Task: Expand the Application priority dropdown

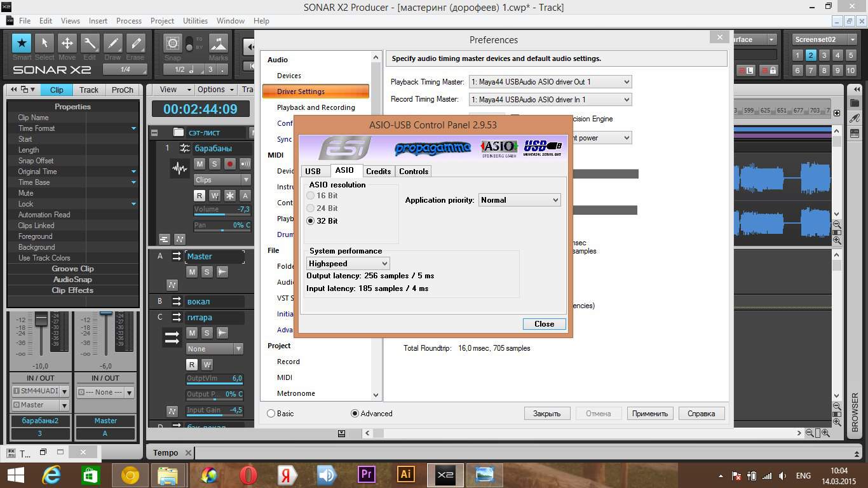Action: coord(519,200)
